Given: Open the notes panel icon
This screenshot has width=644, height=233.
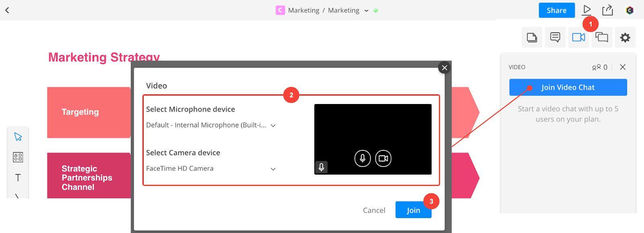Looking at the screenshot, I should (x=532, y=37).
